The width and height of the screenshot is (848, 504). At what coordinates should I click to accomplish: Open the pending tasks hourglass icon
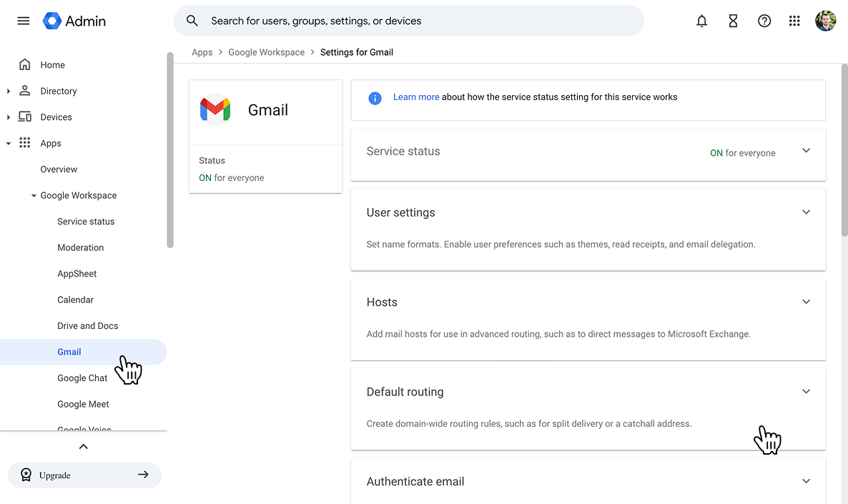(733, 21)
